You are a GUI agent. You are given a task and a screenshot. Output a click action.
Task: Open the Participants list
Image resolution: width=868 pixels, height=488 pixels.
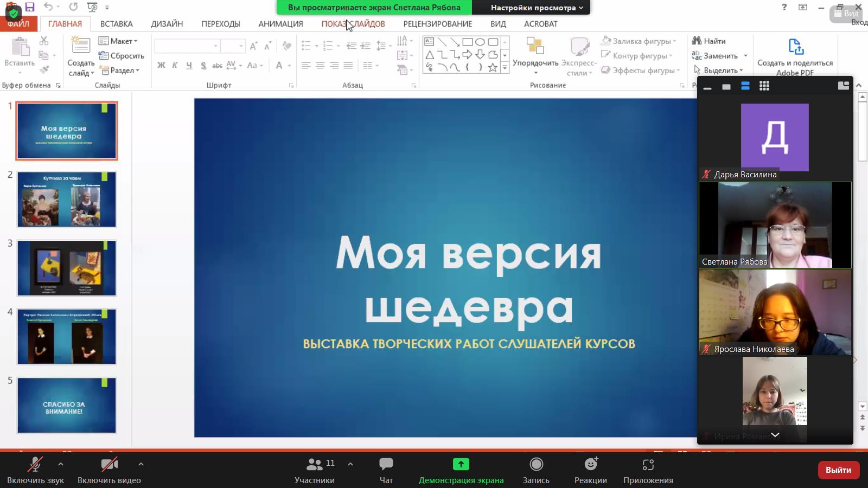tap(315, 470)
